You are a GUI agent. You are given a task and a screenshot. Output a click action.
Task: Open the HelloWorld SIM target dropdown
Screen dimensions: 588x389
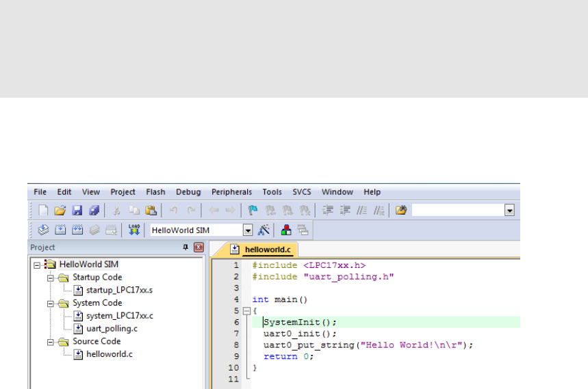(x=248, y=230)
